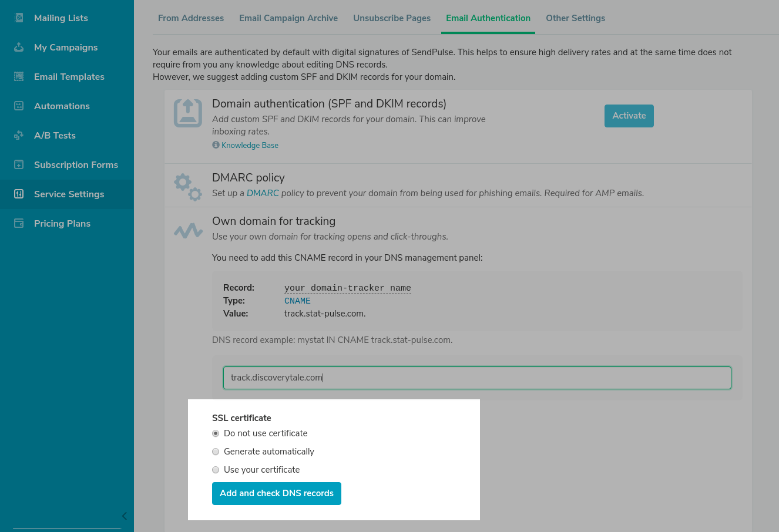Click the Subscription Forms sidebar icon
This screenshot has height=532, width=779.
19,164
